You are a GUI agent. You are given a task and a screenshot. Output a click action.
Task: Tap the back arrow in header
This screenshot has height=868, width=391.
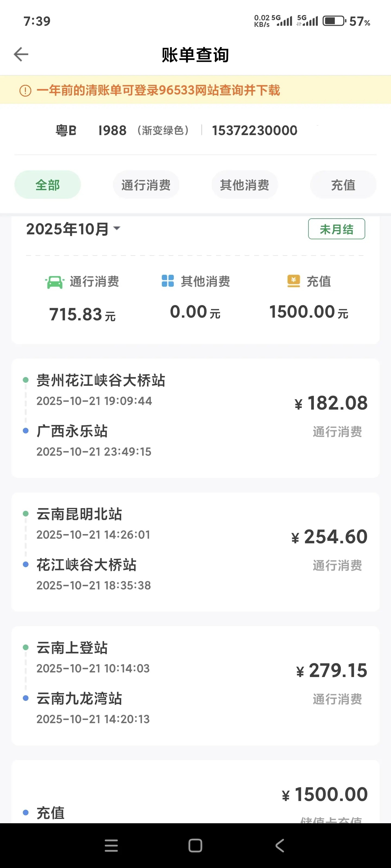pyautogui.click(x=21, y=55)
